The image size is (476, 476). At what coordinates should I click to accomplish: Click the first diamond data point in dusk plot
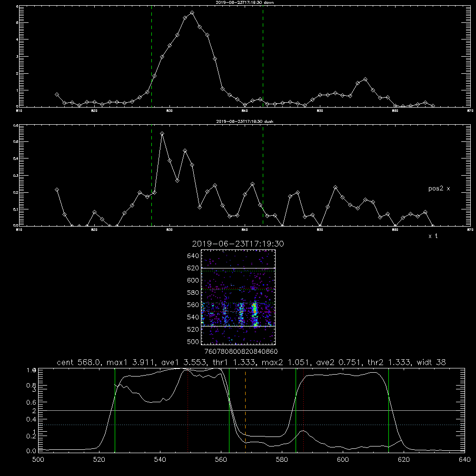[57, 190]
